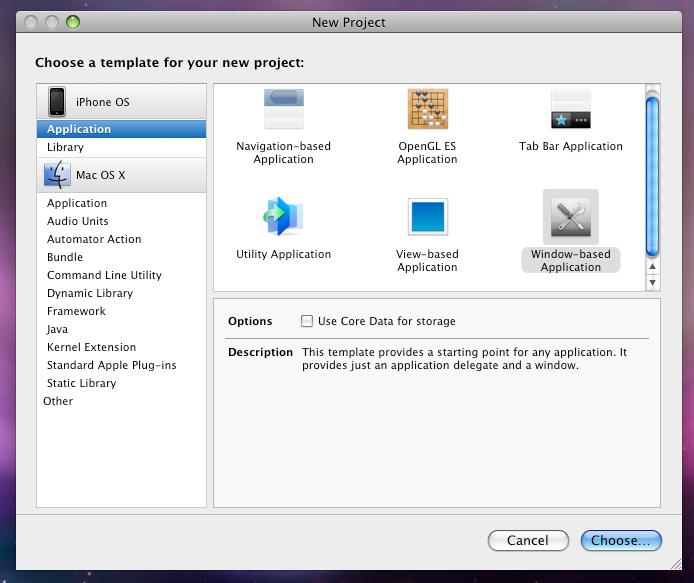694x583 pixels.
Task: Select the Command Line Utility category
Action: 121,275
